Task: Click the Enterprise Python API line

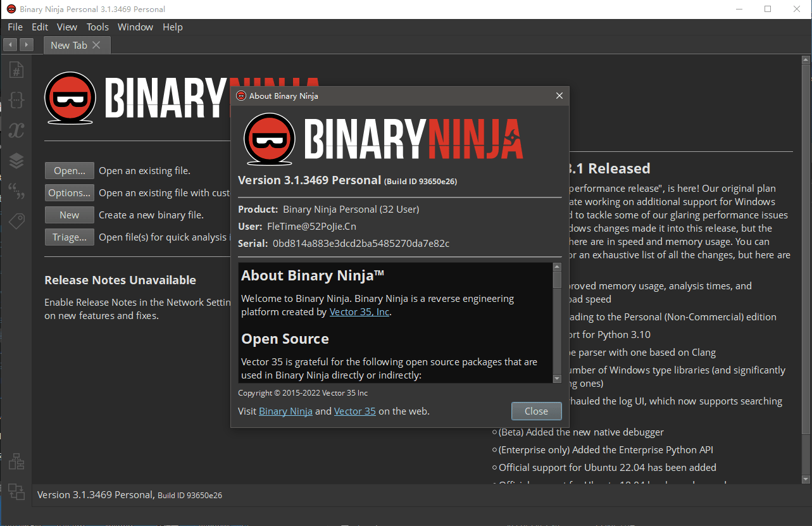Action: click(x=606, y=449)
